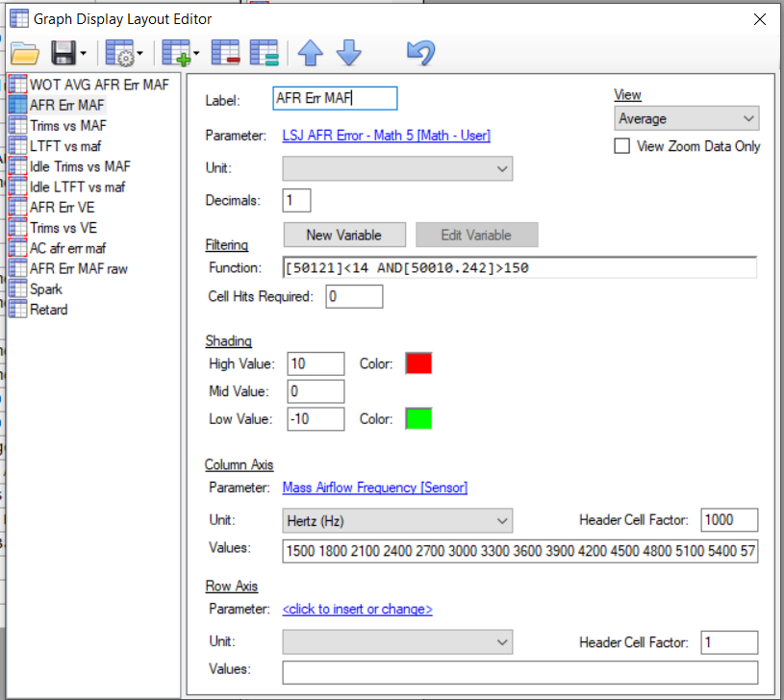The image size is (784, 700).
Task: Click the icon beside WOT AVG AFR Err MAF
Action: [18, 85]
